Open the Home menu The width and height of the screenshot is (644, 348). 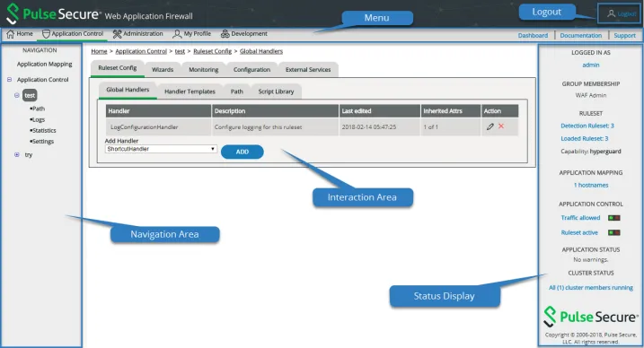point(20,34)
